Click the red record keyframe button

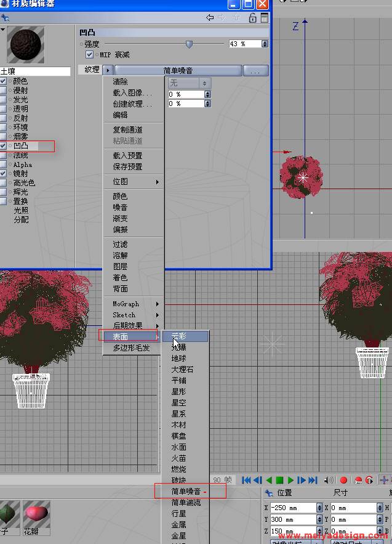pyautogui.click(x=343, y=480)
